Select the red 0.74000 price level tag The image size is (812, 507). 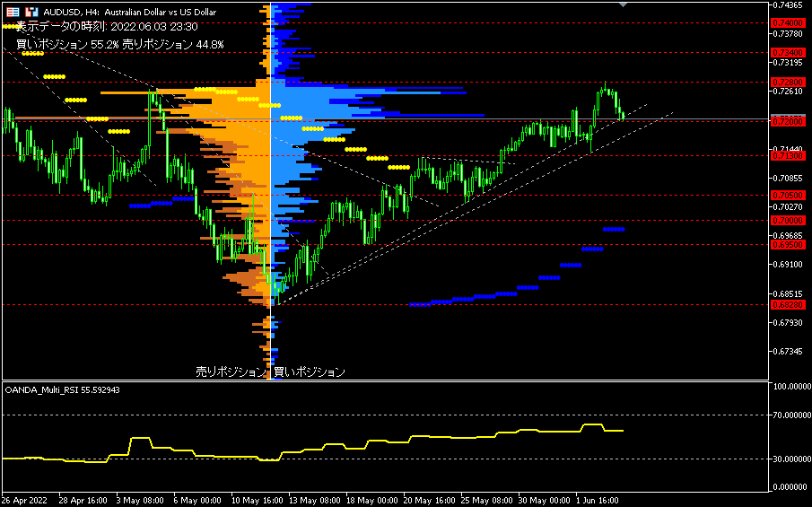coord(788,23)
